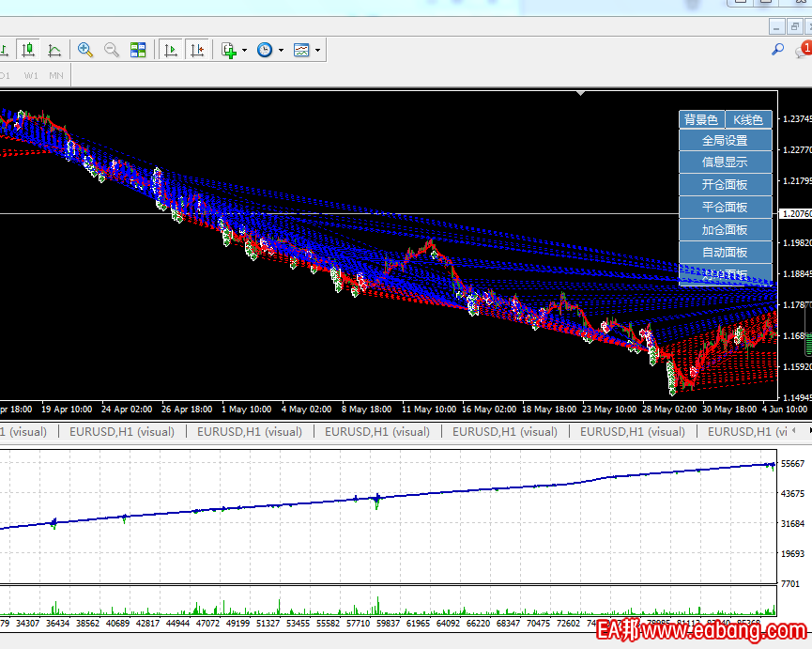
Task: Open the chat notifications icon
Action: (804, 50)
